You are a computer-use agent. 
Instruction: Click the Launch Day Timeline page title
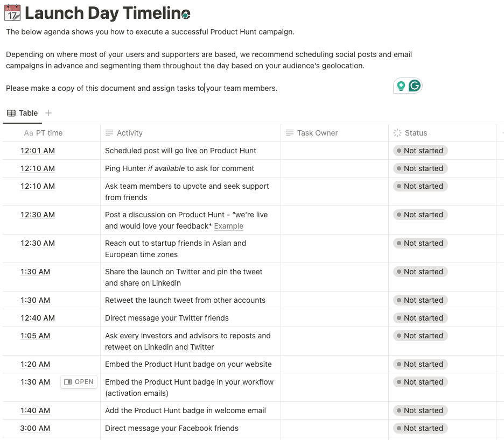tap(107, 13)
